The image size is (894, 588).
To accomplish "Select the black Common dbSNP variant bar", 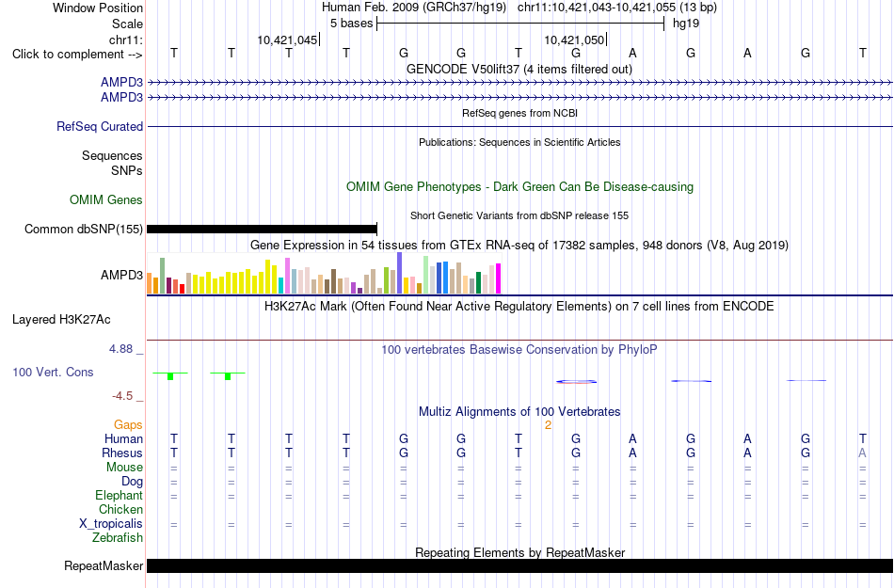I will tap(262, 229).
